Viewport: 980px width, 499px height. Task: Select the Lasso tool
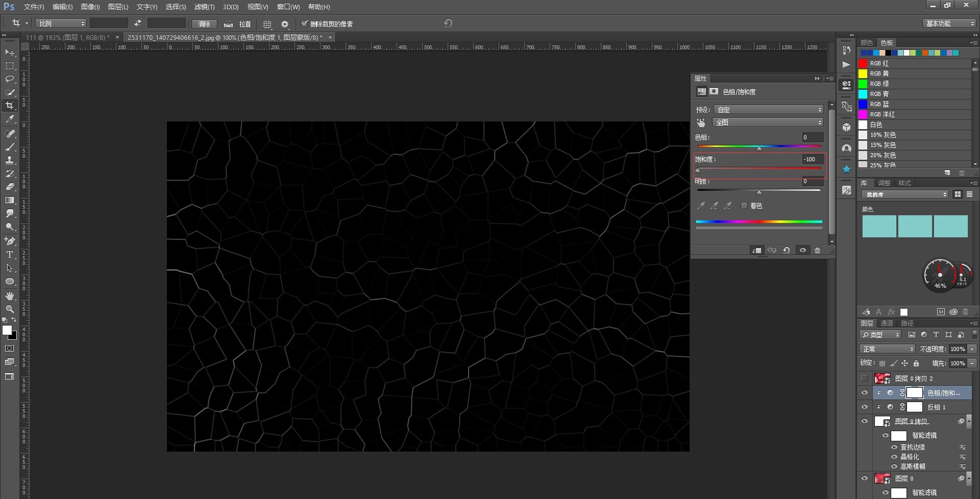(10, 79)
